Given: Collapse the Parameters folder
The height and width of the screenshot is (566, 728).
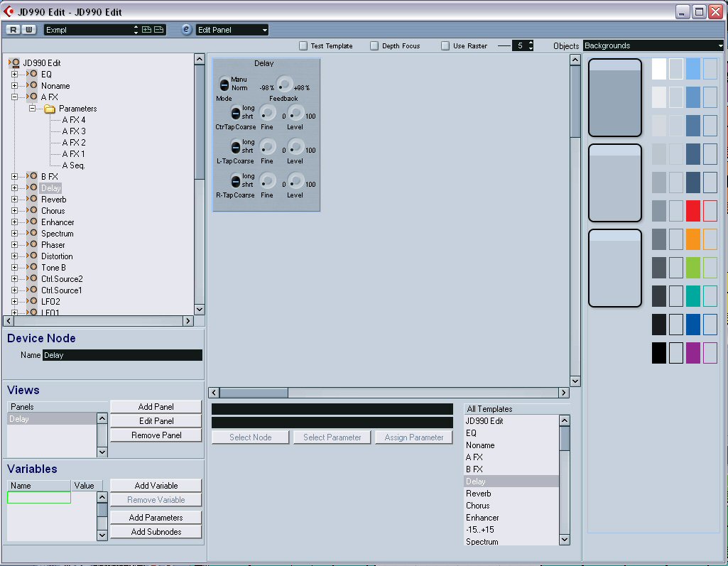Looking at the screenshot, I should click(x=32, y=109).
